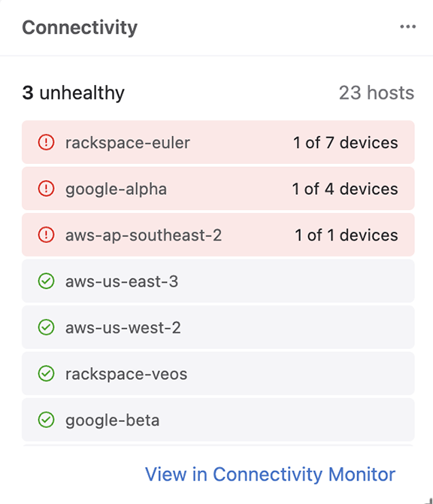The height and width of the screenshot is (504, 433).
Task: Click red alert icon beside aws-ap-southeast-2
Action: [x=47, y=235]
